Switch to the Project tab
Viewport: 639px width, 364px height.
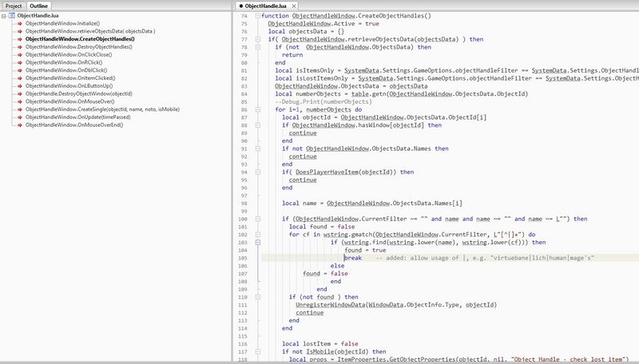click(x=14, y=6)
